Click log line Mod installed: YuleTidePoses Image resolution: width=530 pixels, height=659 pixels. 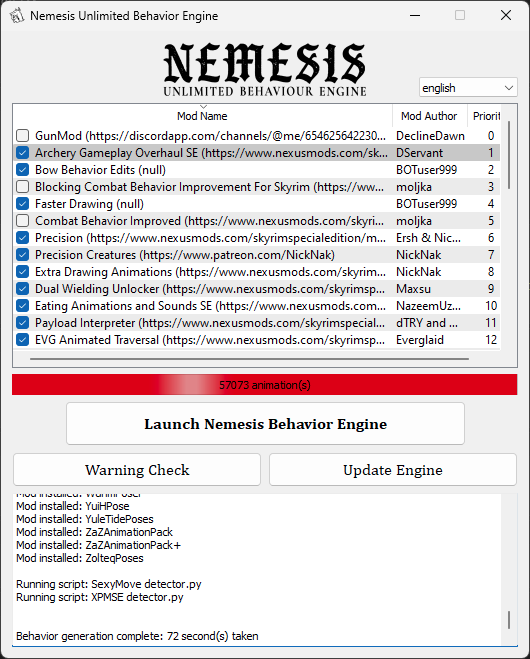point(85,519)
